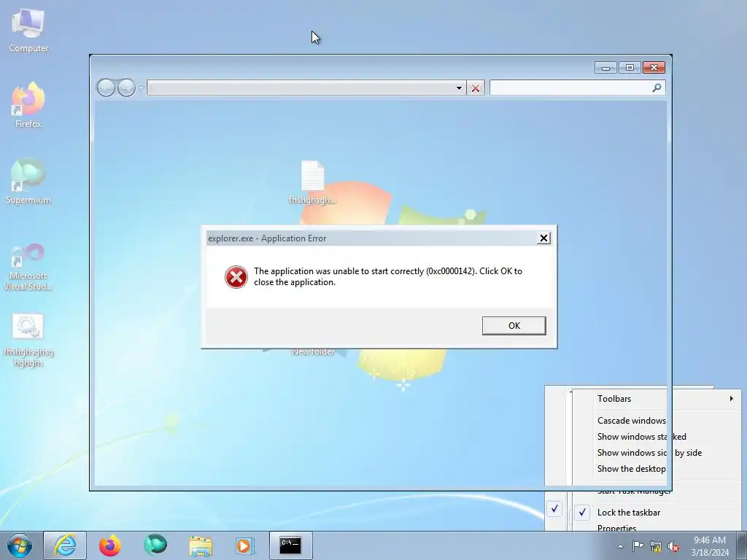
Task: Open File Explorer from the taskbar
Action: 201,545
